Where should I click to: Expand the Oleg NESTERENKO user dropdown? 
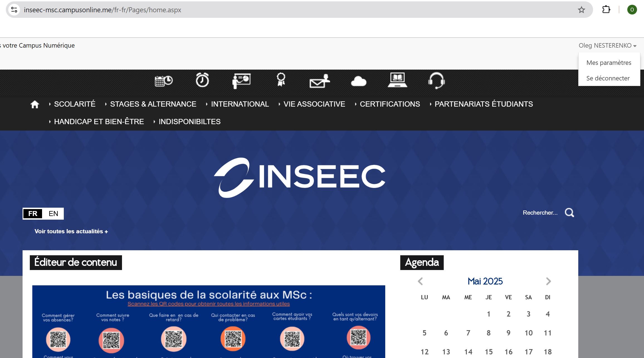pos(608,45)
